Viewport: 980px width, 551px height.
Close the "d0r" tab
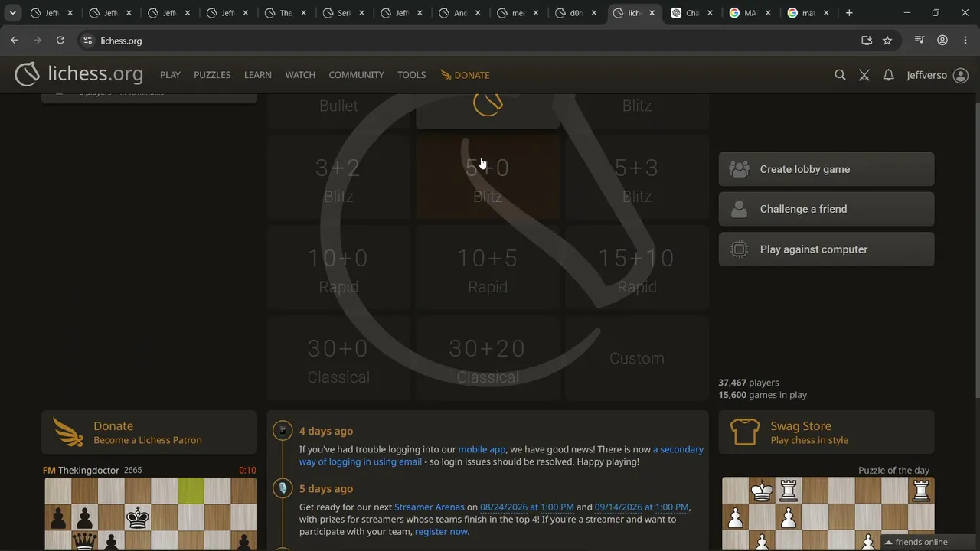[594, 13]
